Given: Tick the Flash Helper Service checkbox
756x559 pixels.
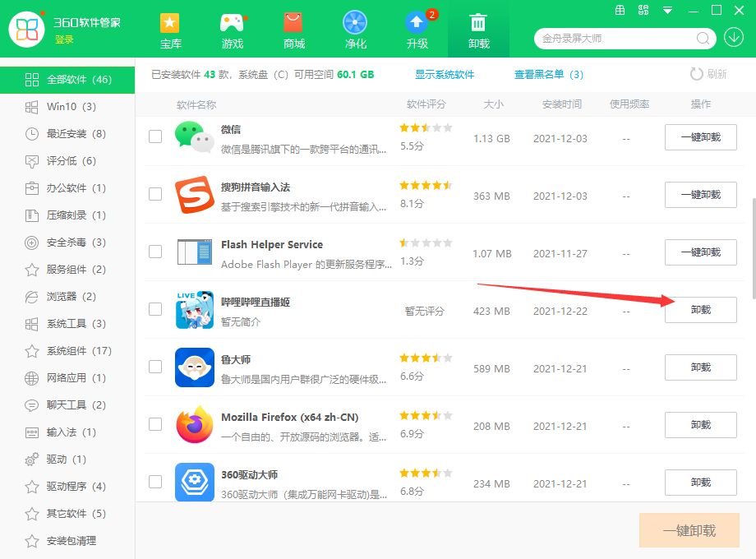Looking at the screenshot, I should 155,252.
